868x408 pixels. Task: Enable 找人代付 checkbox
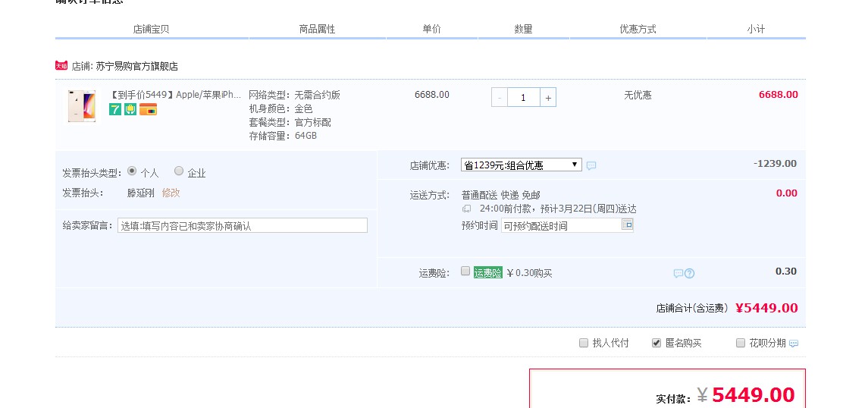[584, 343]
